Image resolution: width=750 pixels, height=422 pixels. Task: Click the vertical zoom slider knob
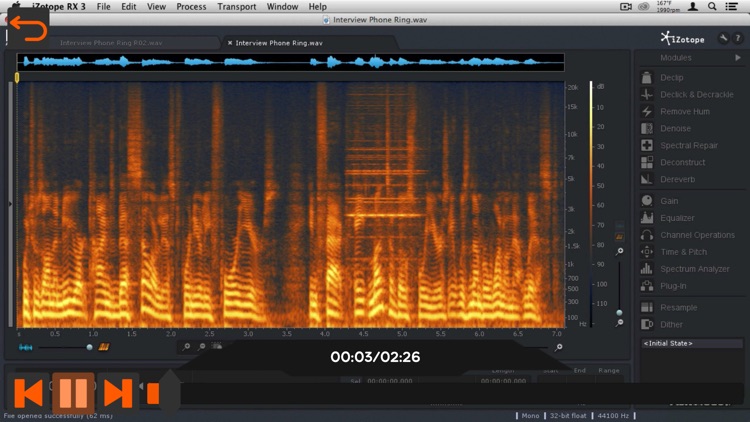coord(619,312)
